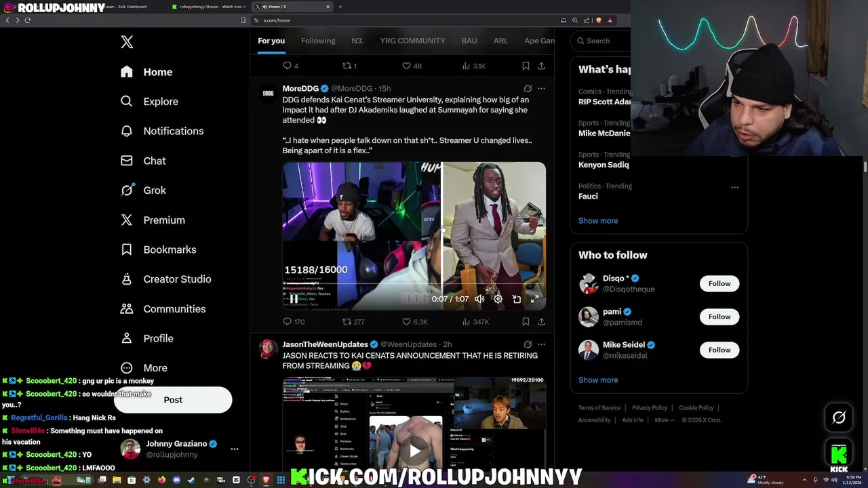
Task: Reply to the top post with 4 replies
Action: click(x=290, y=66)
